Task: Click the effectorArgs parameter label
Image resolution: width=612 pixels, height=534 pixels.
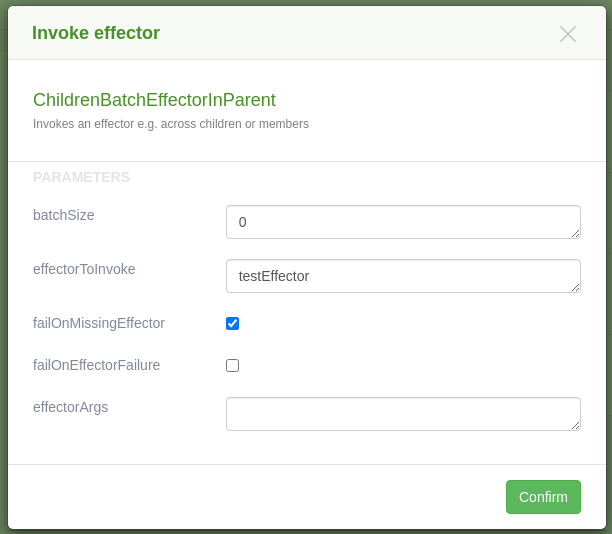Action: (x=70, y=407)
